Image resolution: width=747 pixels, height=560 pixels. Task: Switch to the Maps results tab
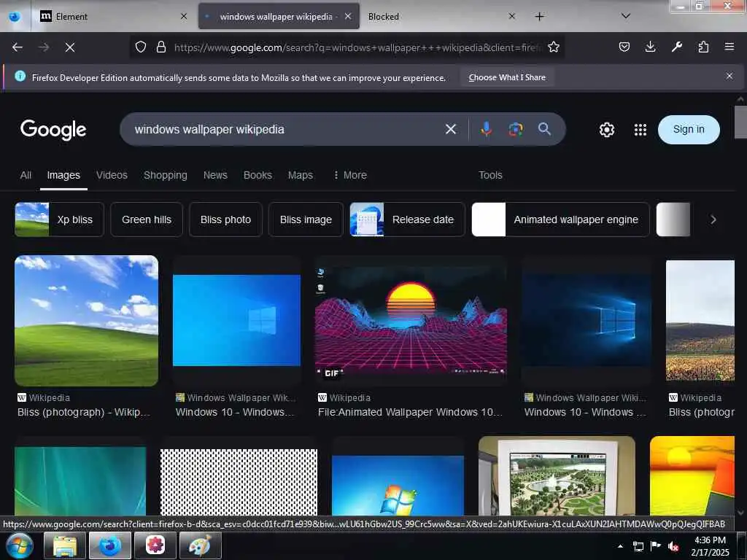[x=300, y=175]
